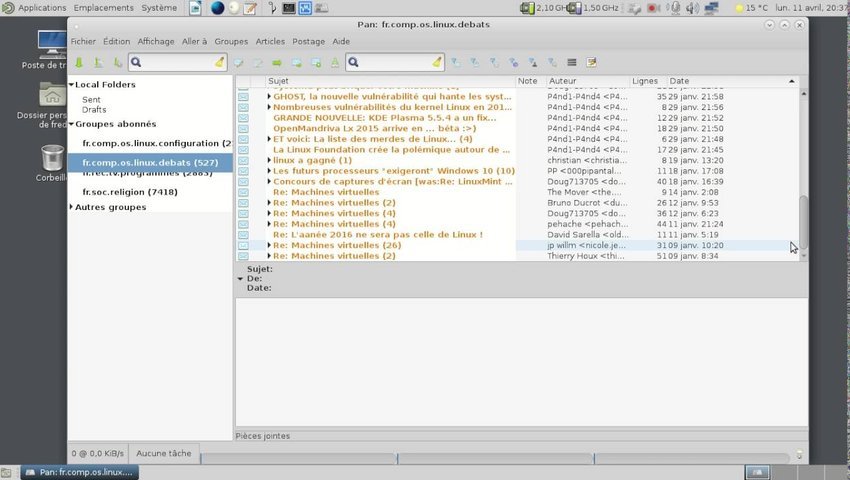
Task: Sort articles by the Auteur column header
Action: 588,81
